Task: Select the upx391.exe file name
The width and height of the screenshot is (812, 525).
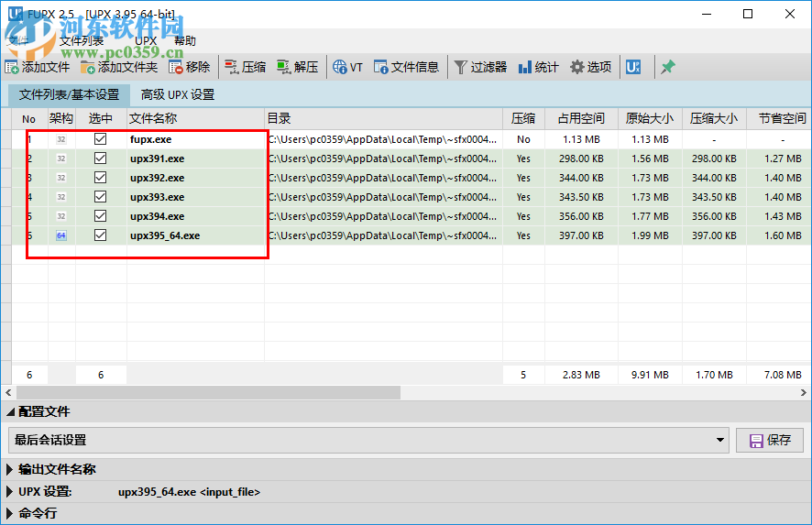Action: pos(157,159)
